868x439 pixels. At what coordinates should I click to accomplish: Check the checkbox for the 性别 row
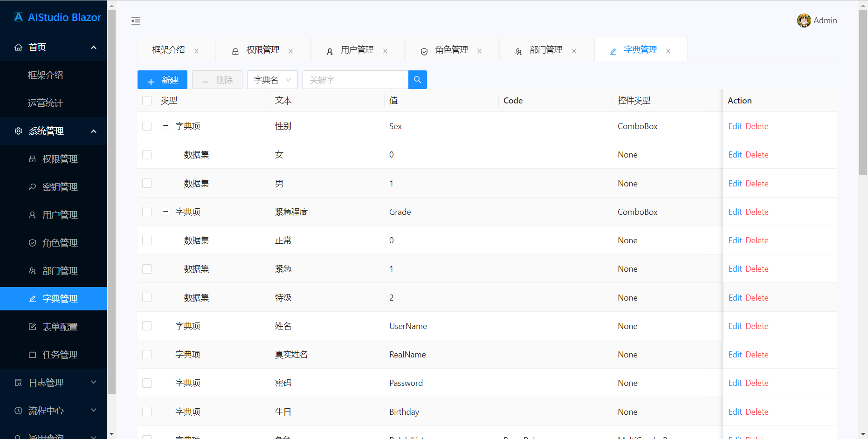(x=147, y=126)
